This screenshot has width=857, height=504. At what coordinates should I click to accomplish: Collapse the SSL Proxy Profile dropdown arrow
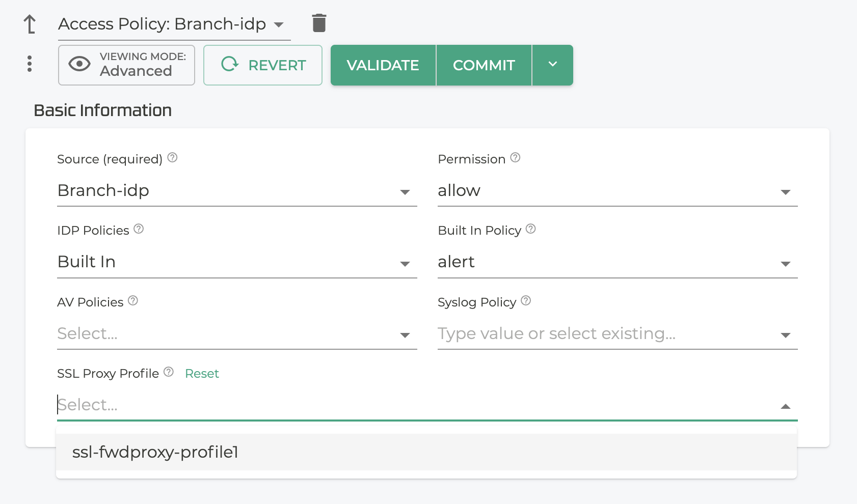(786, 406)
